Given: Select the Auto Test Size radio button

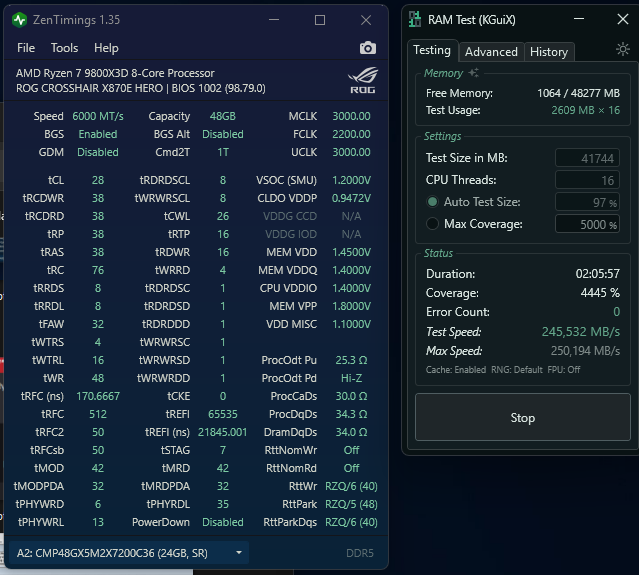Looking at the screenshot, I should [432, 202].
